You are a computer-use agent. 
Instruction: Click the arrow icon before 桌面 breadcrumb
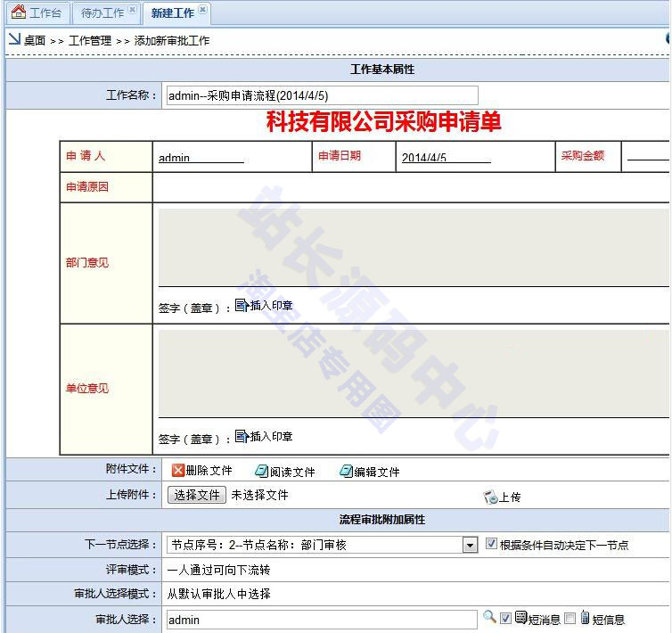pos(14,38)
